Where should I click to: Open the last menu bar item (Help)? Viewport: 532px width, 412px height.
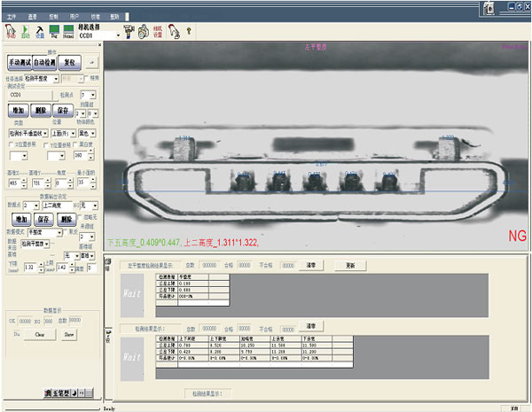pos(113,17)
